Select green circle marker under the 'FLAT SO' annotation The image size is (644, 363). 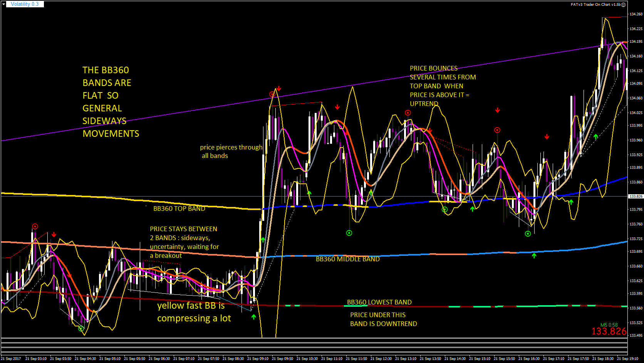point(81,329)
